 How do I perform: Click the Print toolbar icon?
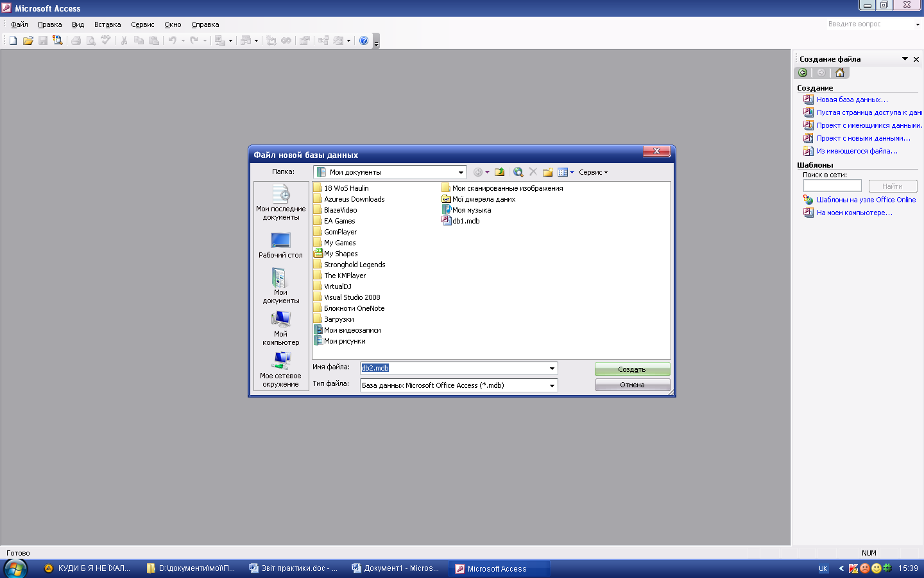(x=76, y=40)
